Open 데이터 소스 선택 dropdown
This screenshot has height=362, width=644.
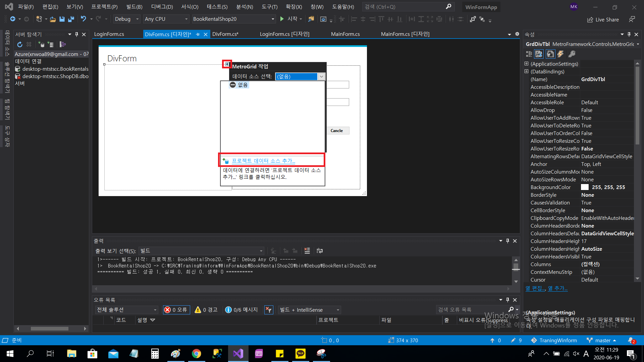(x=321, y=76)
